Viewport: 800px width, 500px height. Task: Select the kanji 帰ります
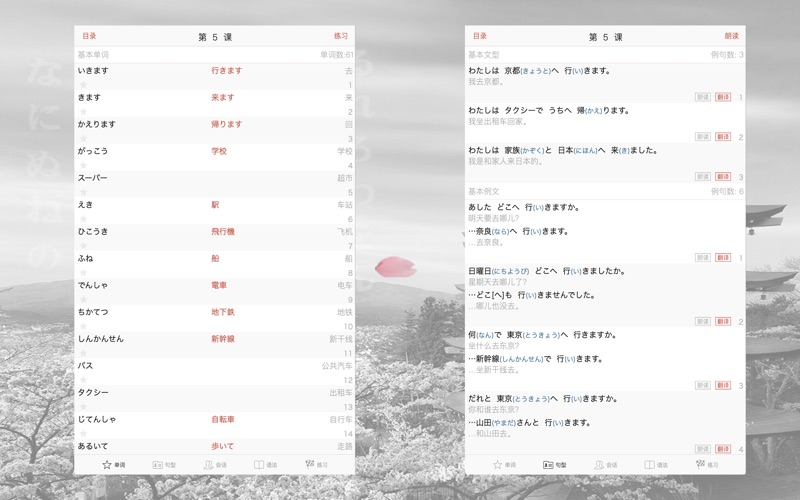[227, 124]
